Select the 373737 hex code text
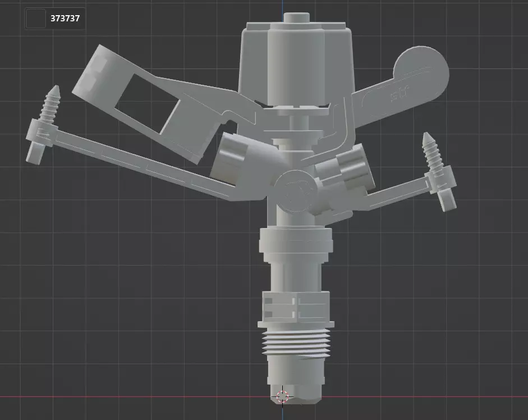 tap(65, 19)
